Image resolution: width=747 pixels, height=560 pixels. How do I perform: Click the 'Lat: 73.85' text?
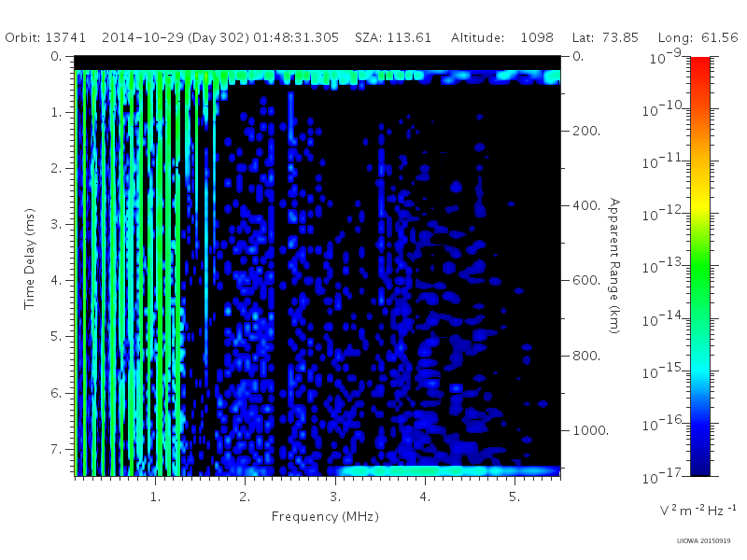pos(605,37)
